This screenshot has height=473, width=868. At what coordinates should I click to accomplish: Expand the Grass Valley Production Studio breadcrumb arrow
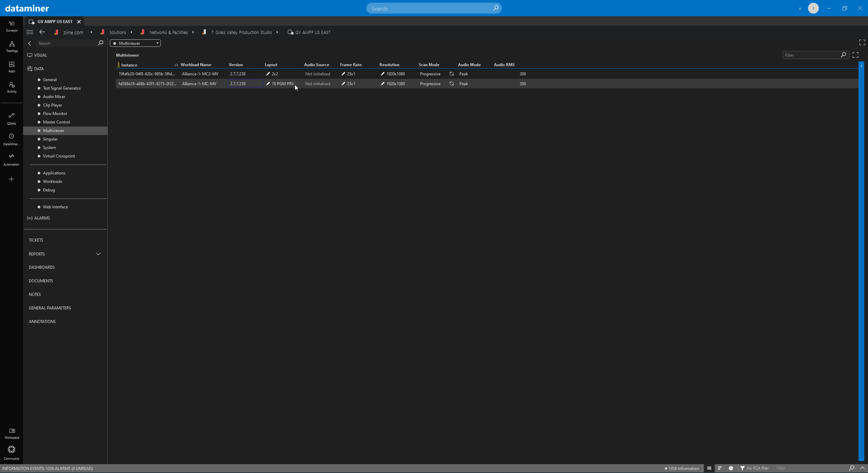click(x=277, y=32)
